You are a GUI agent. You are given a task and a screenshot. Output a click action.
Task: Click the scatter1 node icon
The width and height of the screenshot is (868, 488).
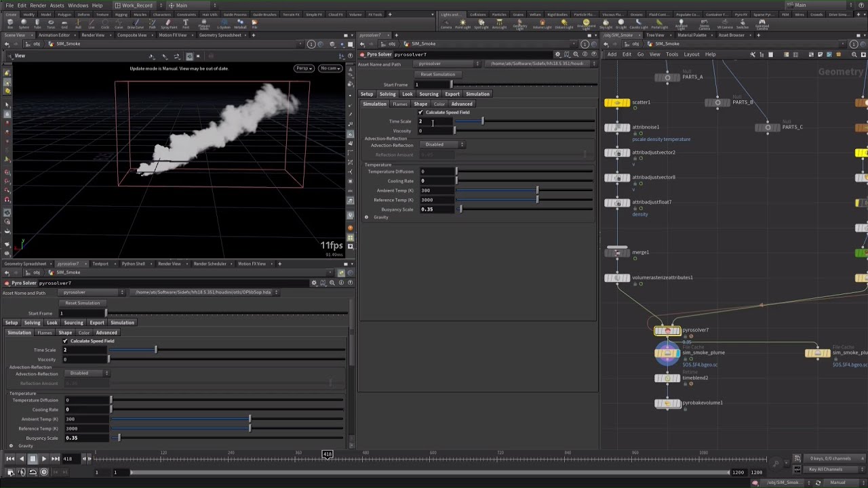[x=617, y=102]
